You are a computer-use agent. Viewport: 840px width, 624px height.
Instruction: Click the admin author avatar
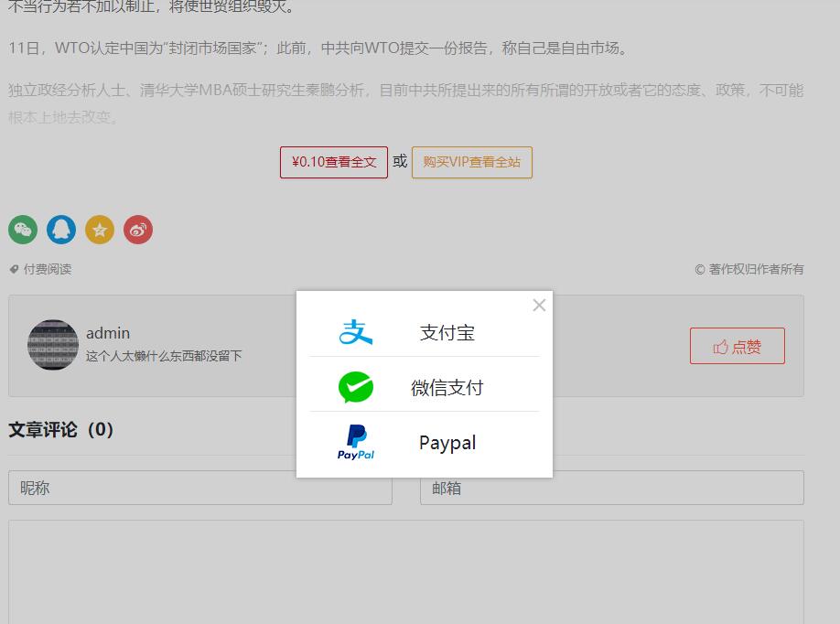[52, 345]
